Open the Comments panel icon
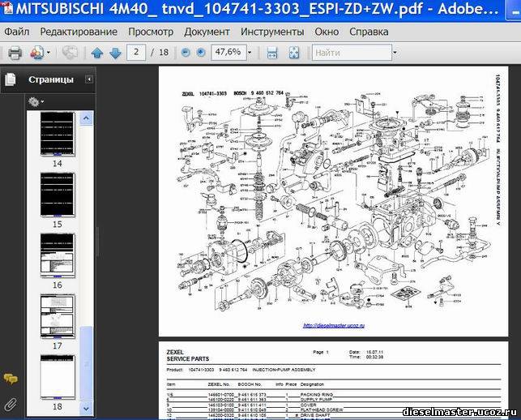 [x=11, y=379]
